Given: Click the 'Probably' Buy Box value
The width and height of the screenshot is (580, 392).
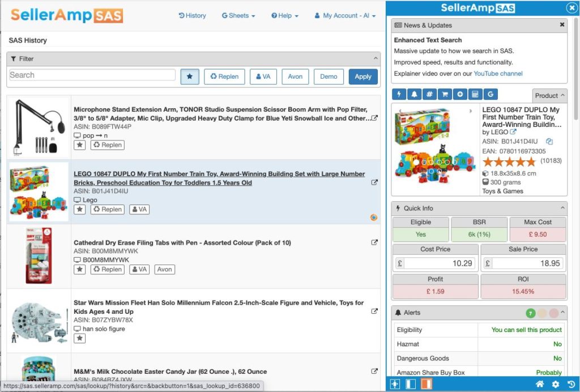Looking at the screenshot, I should click(x=549, y=372).
